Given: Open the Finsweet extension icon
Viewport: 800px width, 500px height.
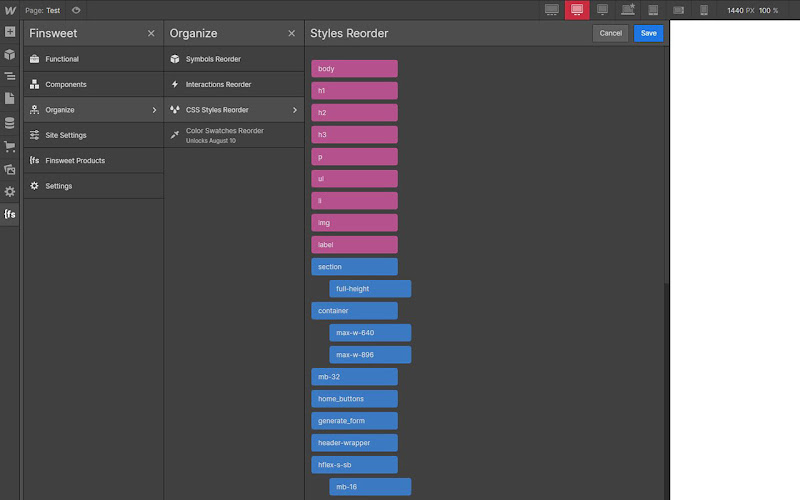Looking at the screenshot, I should point(10,214).
